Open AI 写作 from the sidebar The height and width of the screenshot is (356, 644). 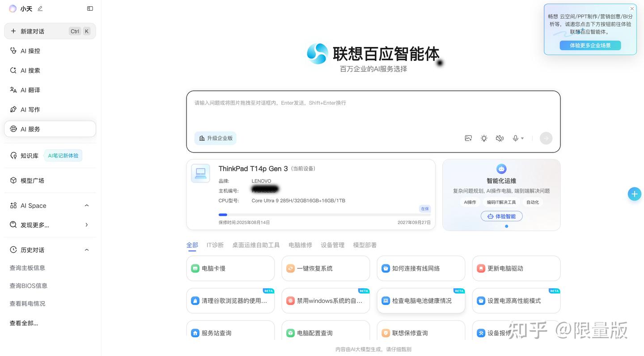tap(50, 110)
